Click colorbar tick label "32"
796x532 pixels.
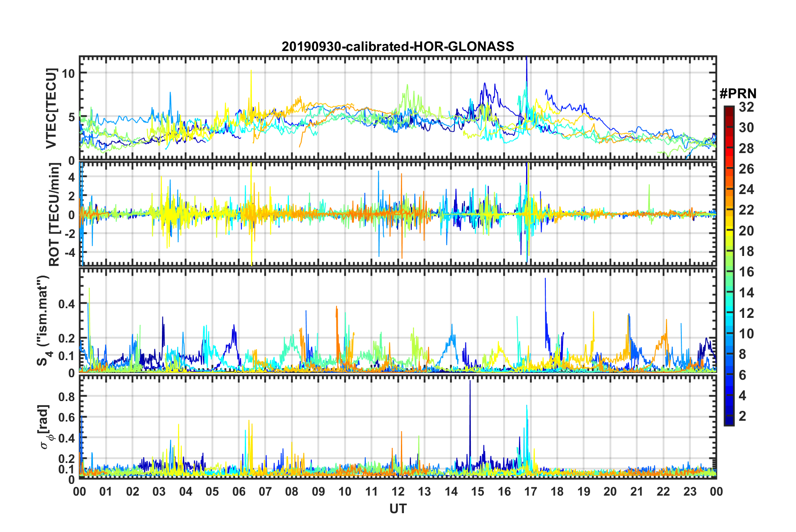coord(746,107)
